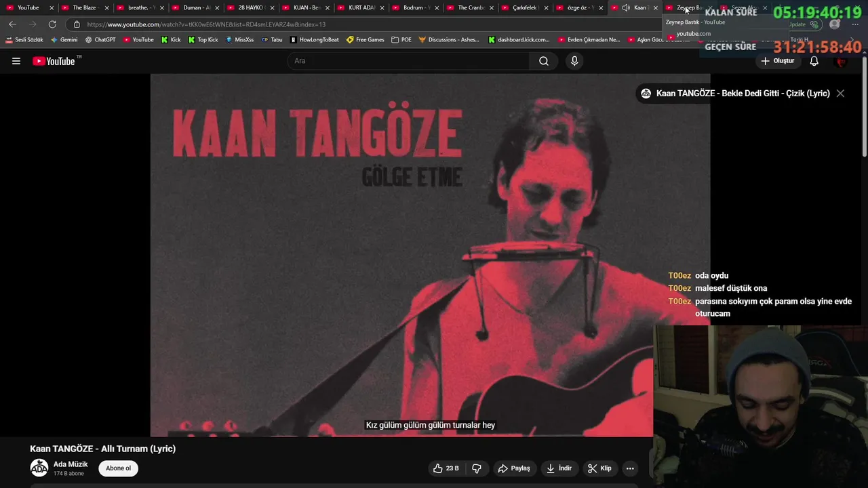Switch to the 'özge öz' tab
The width and height of the screenshot is (868, 488).
tap(580, 7)
